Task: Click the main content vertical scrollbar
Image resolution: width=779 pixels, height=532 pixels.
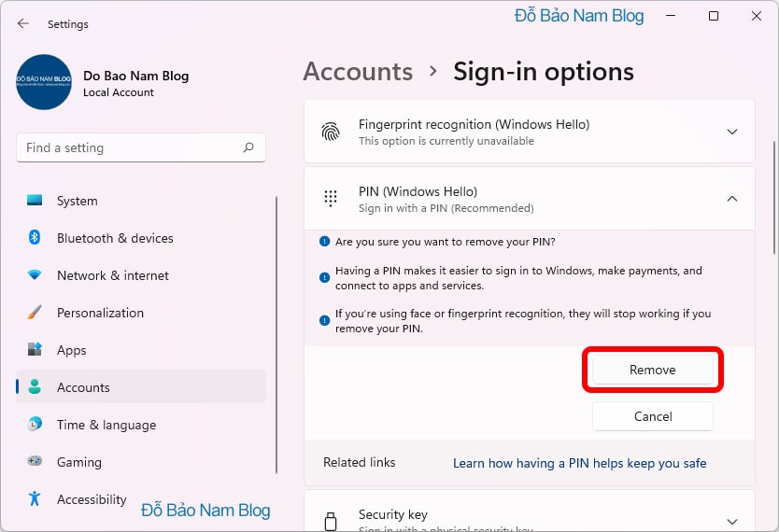Action: pyautogui.click(x=774, y=199)
